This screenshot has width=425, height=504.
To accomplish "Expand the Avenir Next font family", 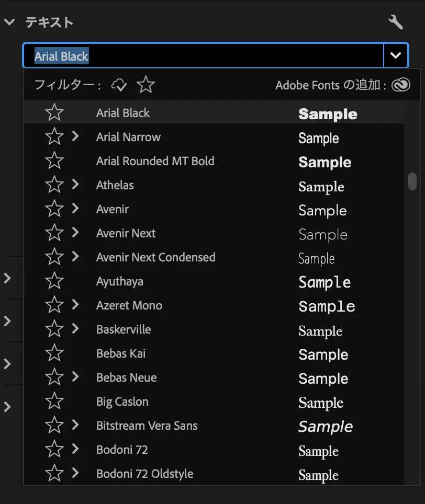I will [75, 233].
